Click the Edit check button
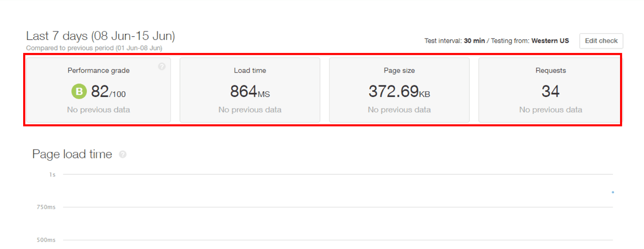This screenshot has width=644, height=249. [x=601, y=41]
